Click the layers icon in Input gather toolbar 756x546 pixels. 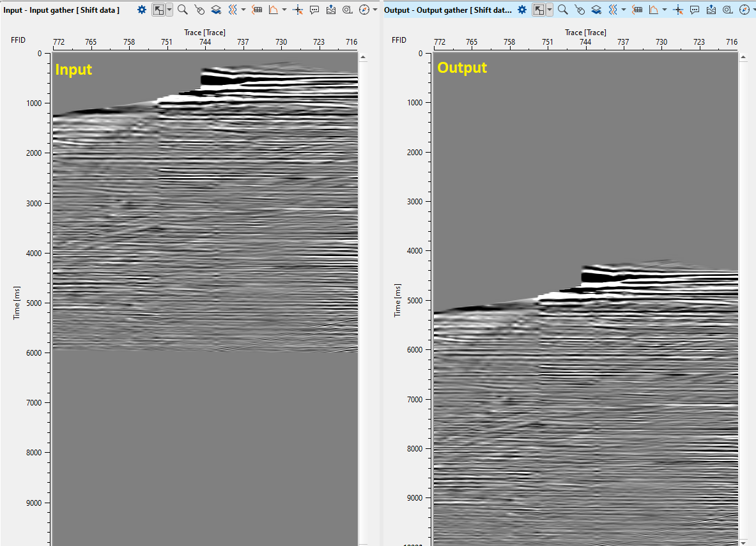(x=217, y=10)
